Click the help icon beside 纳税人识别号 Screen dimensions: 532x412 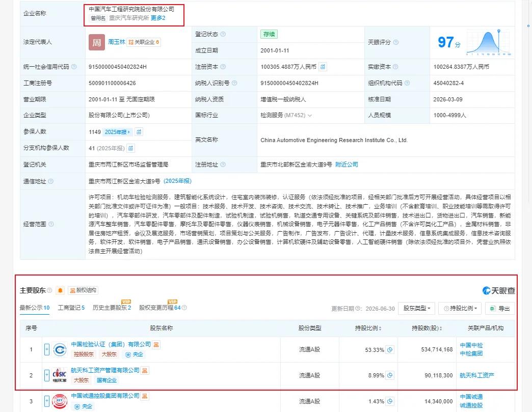pyautogui.click(x=234, y=83)
